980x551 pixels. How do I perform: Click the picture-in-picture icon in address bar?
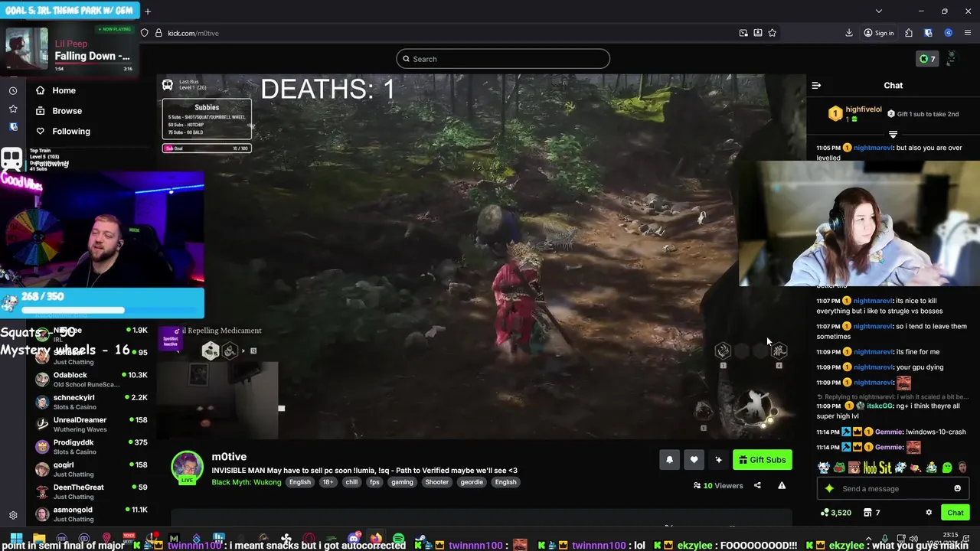point(743,33)
